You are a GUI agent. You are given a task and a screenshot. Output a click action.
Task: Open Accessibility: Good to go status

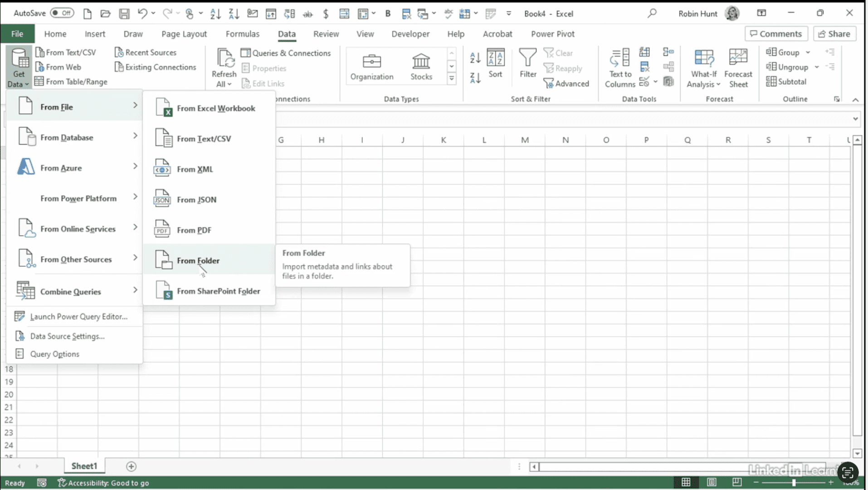point(103,483)
